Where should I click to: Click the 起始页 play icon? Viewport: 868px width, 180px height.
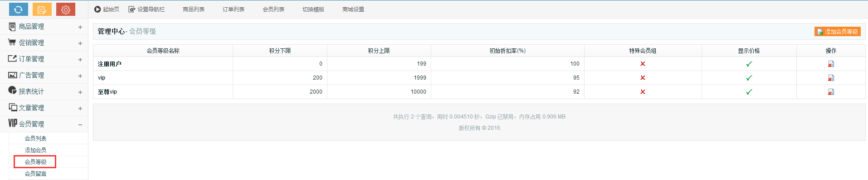(98, 9)
